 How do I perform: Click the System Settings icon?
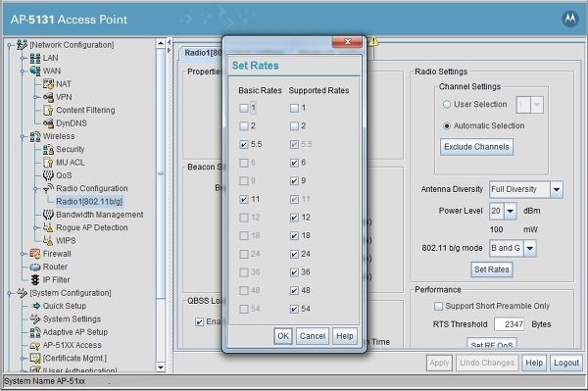coord(35,319)
